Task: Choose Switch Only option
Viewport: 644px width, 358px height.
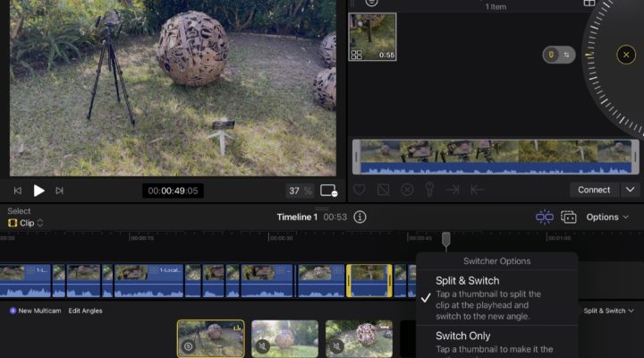Action: (497, 342)
